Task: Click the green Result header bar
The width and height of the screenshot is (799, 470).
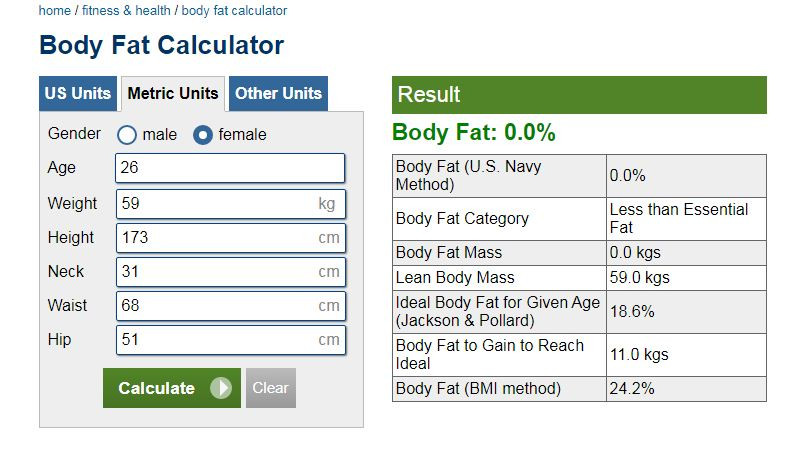Action: point(579,95)
